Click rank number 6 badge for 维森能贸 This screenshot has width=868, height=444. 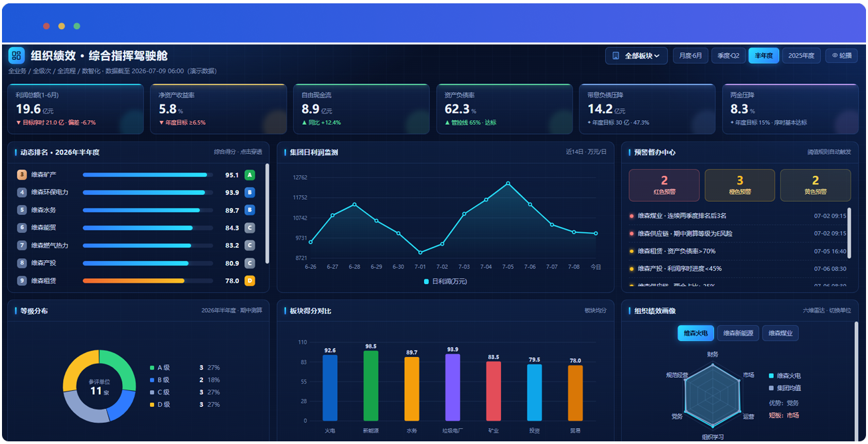click(x=22, y=228)
